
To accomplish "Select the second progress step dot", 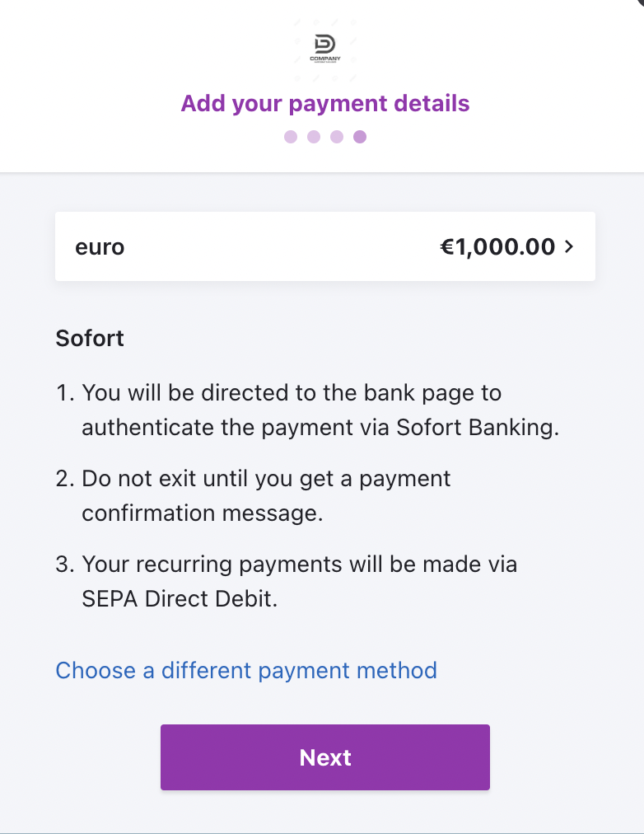I will click(x=314, y=137).
